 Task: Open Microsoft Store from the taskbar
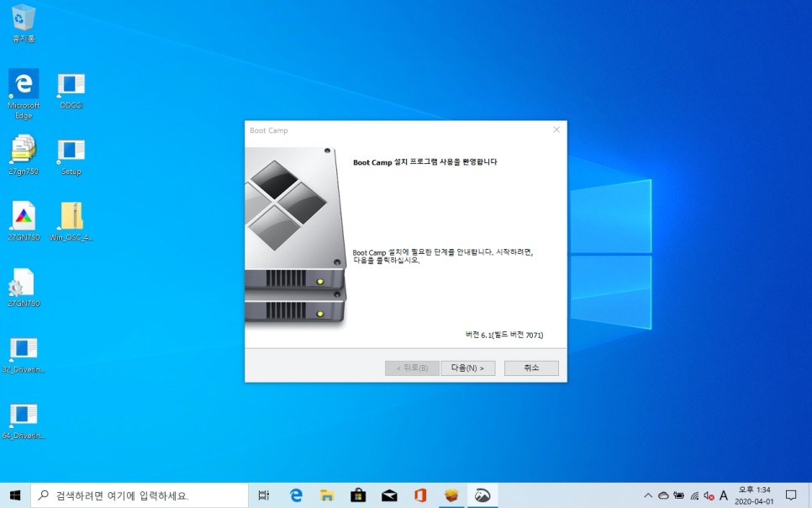[x=358, y=495]
